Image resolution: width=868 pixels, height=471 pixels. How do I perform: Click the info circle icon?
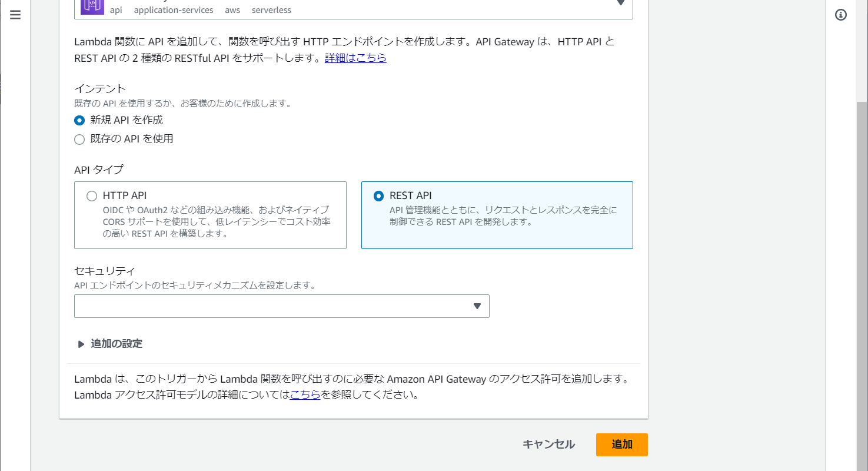(841, 15)
